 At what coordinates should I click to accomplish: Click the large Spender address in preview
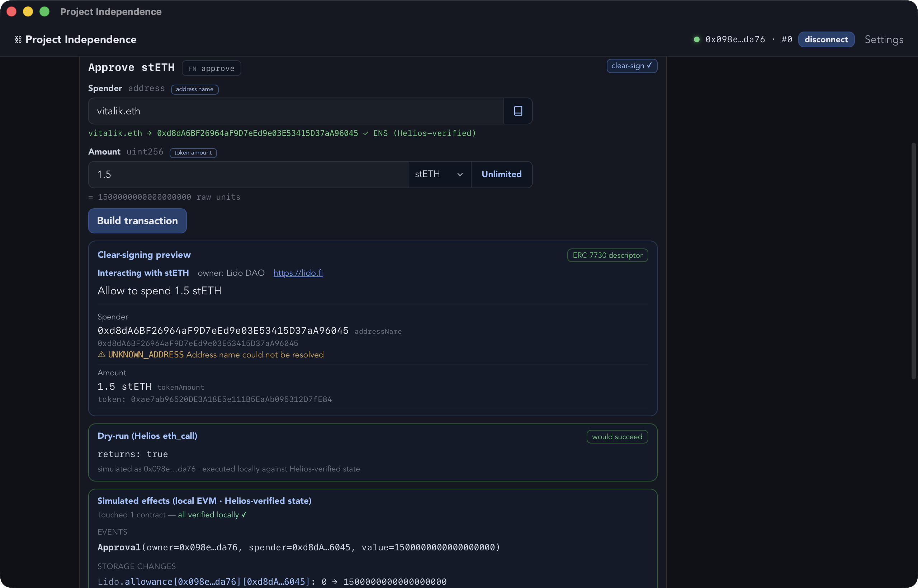[223, 330]
